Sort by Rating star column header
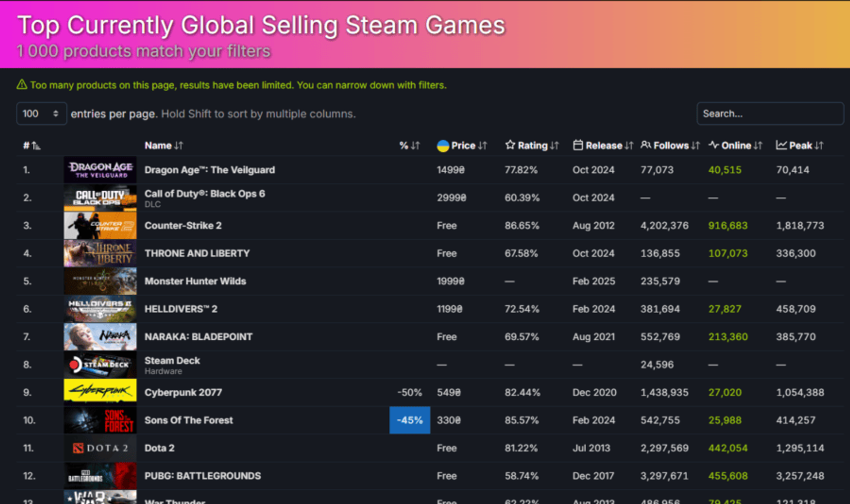850x504 pixels. pyautogui.click(x=532, y=146)
